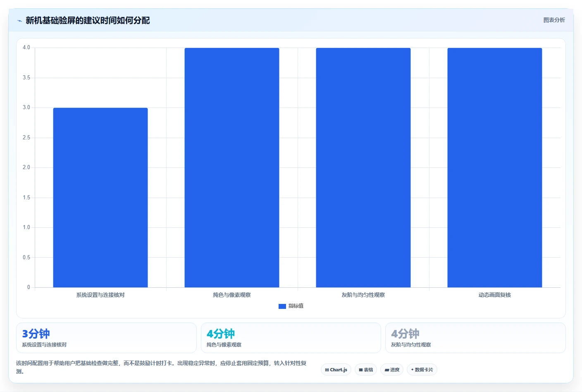
Task: Click the y-axis value 1.0
Action: [26, 227]
